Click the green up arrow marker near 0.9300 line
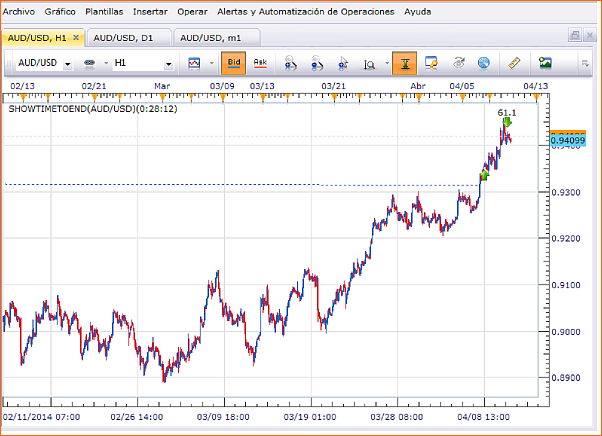 pos(485,176)
